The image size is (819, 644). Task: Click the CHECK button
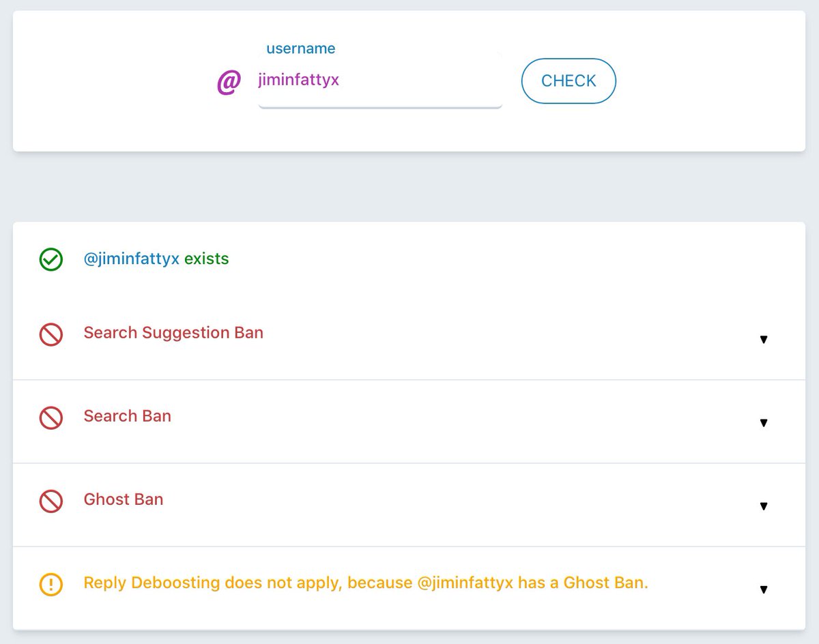[x=569, y=81]
